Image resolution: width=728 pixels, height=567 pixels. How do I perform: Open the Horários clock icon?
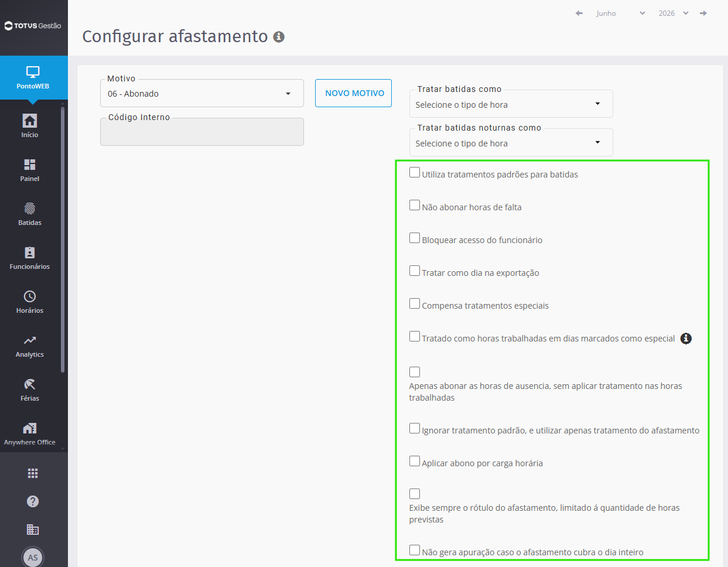click(30, 296)
